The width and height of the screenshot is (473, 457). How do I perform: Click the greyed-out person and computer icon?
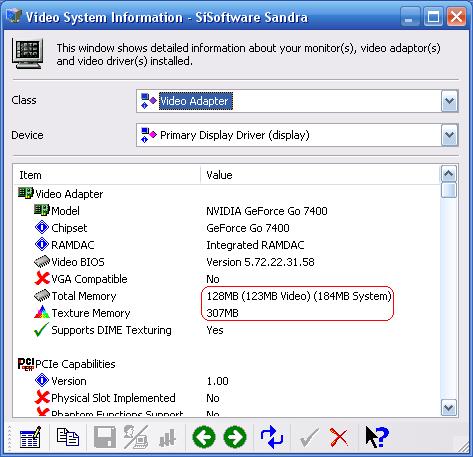[x=136, y=437]
